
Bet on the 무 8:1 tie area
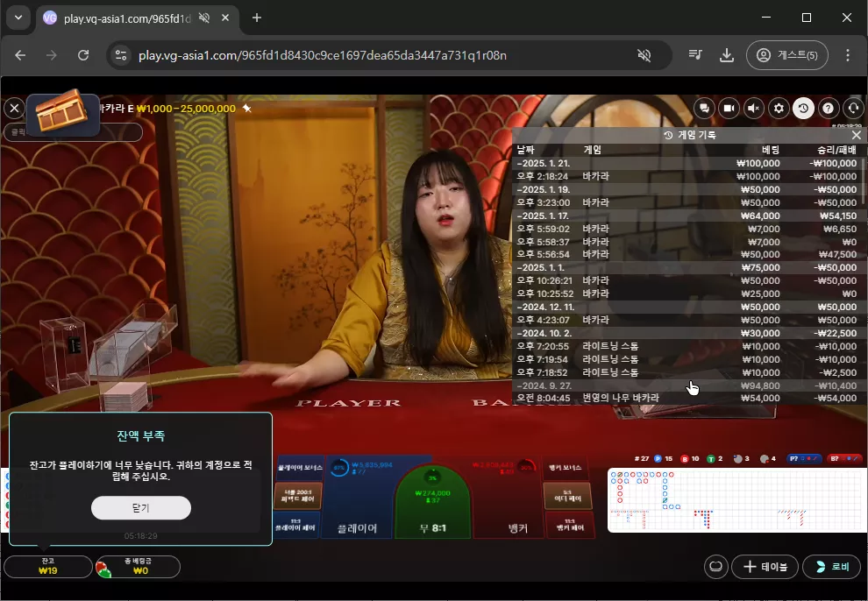tap(433, 503)
